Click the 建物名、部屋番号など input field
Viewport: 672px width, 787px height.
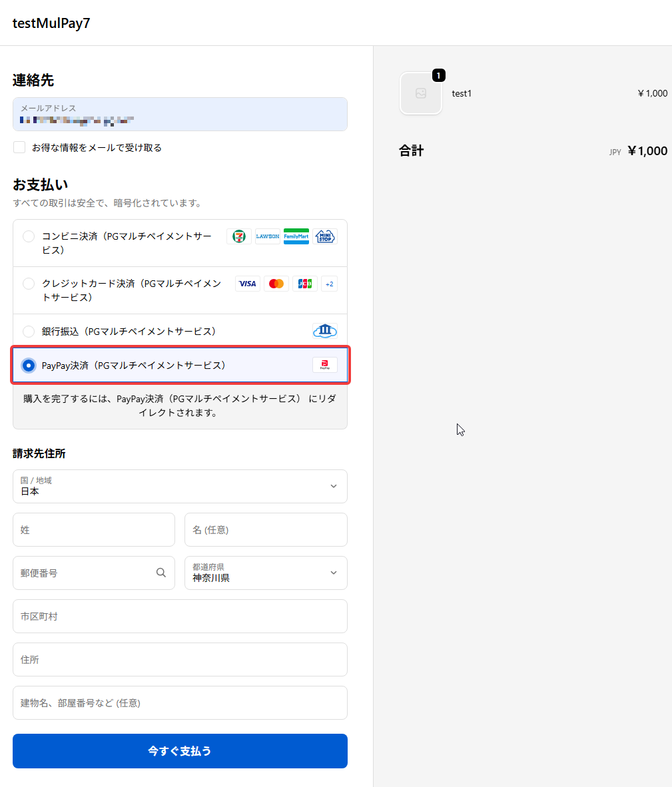180,702
